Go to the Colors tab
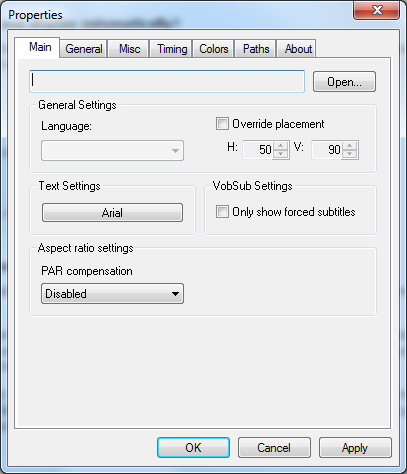 click(214, 49)
